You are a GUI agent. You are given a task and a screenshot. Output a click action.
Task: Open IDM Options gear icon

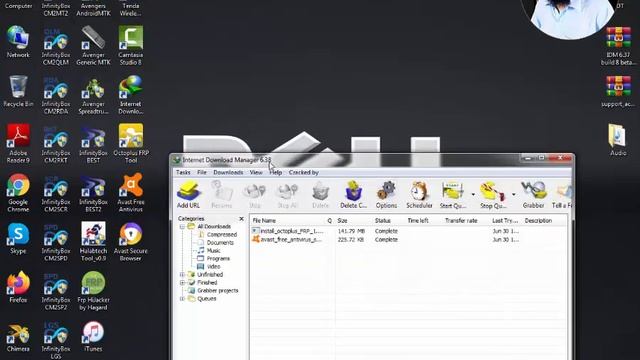(386, 195)
